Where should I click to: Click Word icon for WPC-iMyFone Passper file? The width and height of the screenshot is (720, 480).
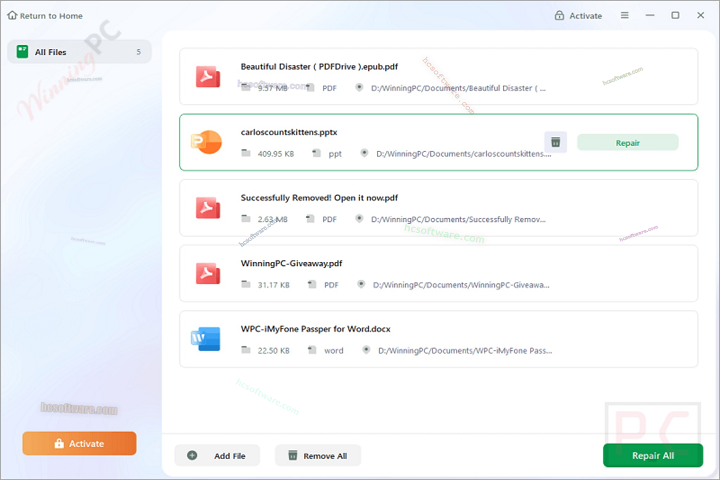(206, 339)
